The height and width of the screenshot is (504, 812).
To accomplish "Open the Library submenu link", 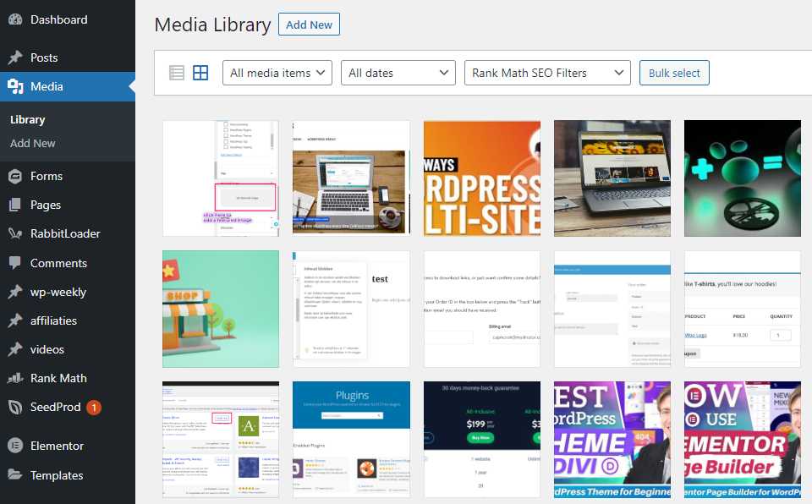I will pyautogui.click(x=27, y=119).
